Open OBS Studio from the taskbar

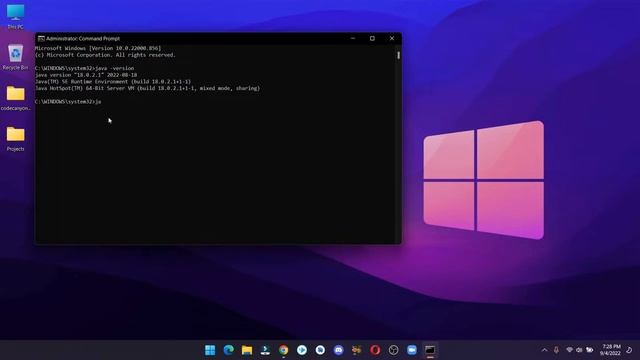[x=393, y=350]
